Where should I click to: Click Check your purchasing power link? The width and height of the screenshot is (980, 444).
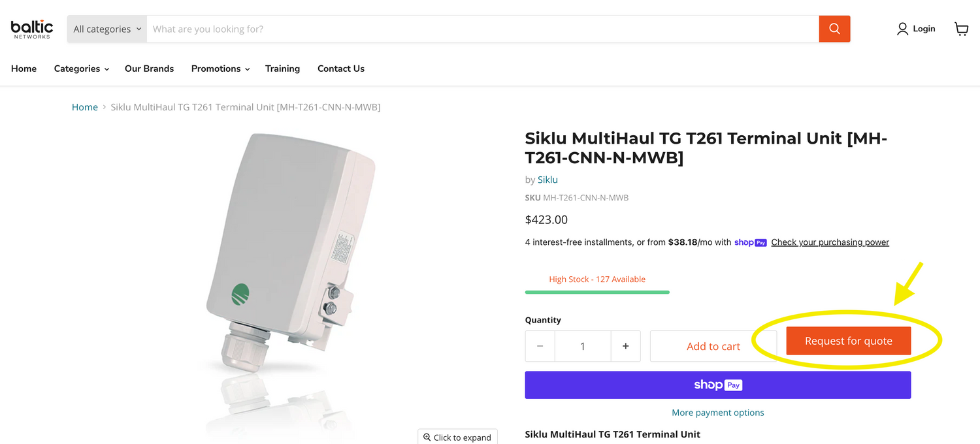(x=830, y=242)
